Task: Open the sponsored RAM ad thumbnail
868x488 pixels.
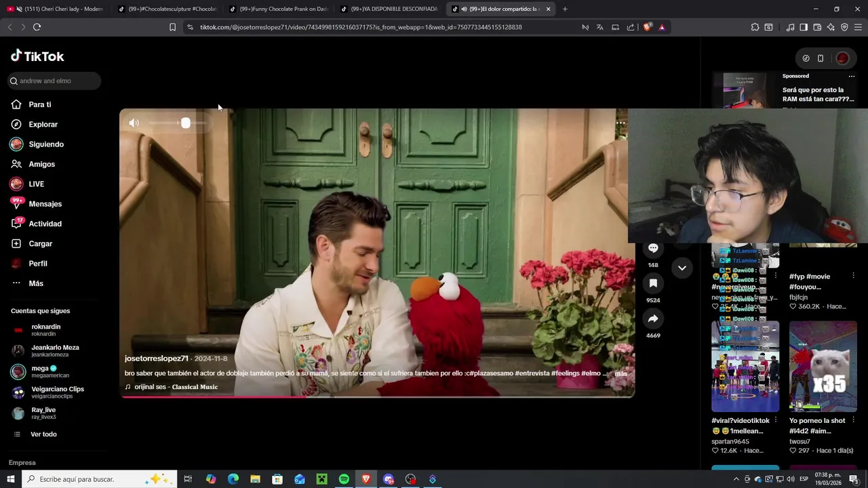Action: [x=745, y=89]
